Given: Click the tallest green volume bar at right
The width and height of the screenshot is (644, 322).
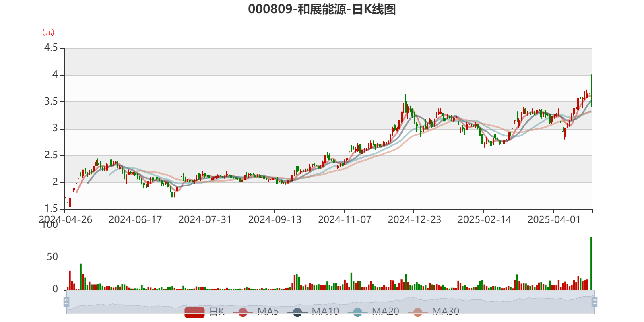Looking at the screenshot, I should (x=591, y=263).
